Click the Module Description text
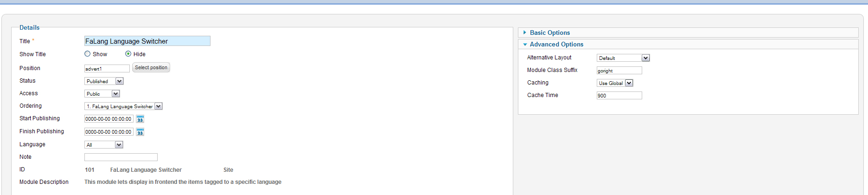Viewport: 868px width, 195px height. click(x=183, y=182)
